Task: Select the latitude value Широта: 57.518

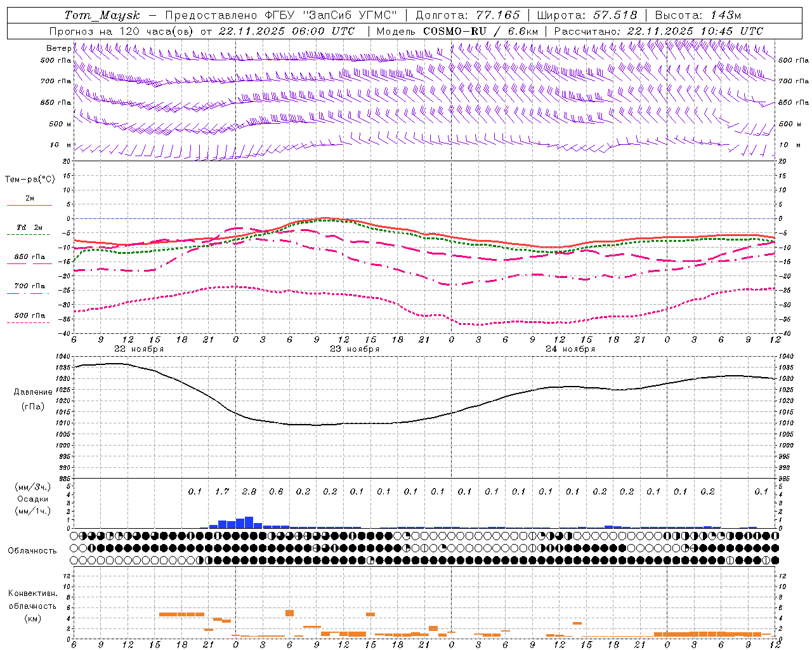Action: point(587,15)
